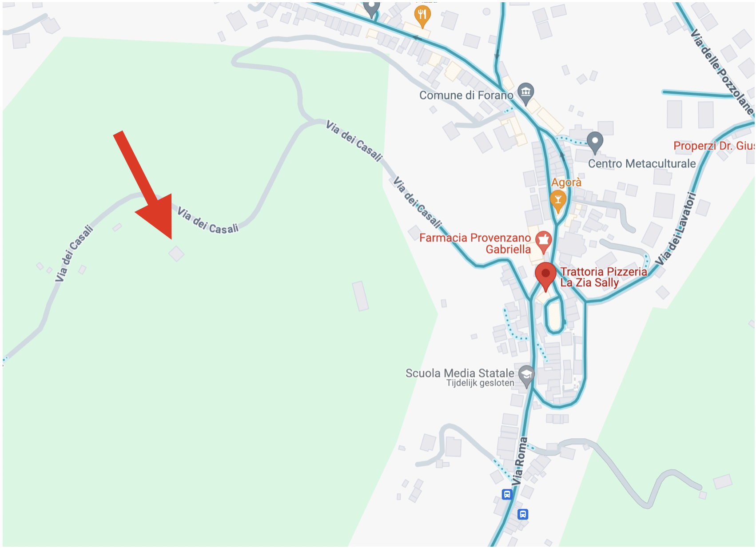Screen dimensions: 756x548
Task: Click the building the red arrow points to
Action: pos(176,254)
